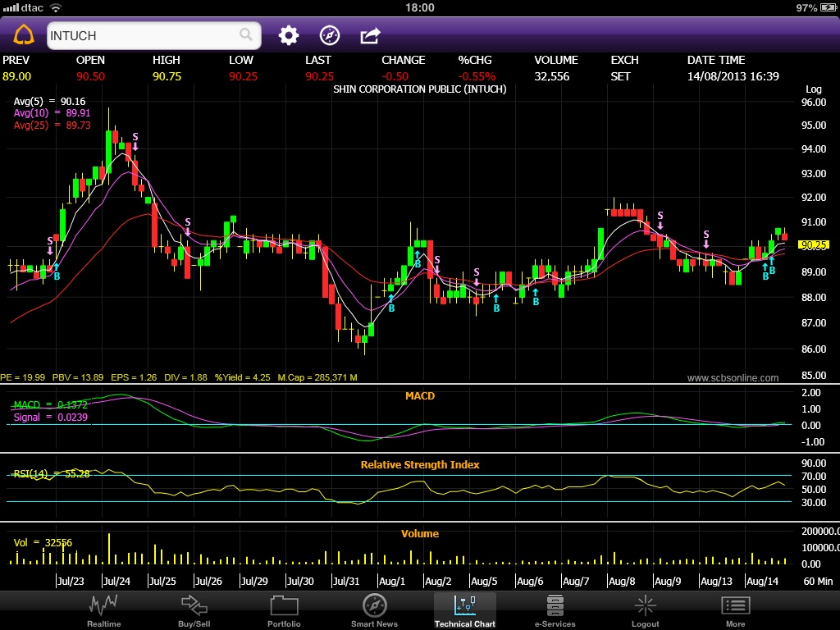Image resolution: width=840 pixels, height=630 pixels.
Task: Tap the share arrow icon
Action: [x=370, y=35]
